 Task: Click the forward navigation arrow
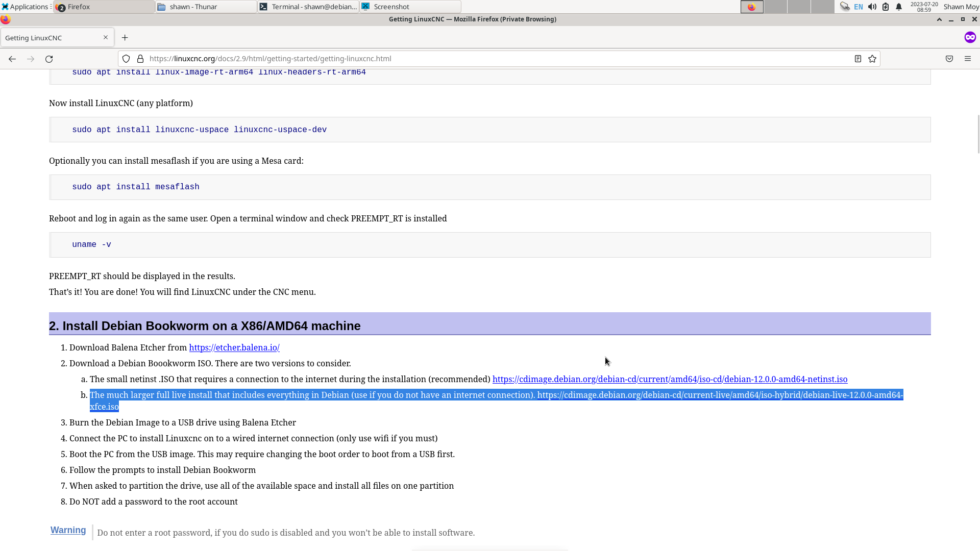coord(31,59)
